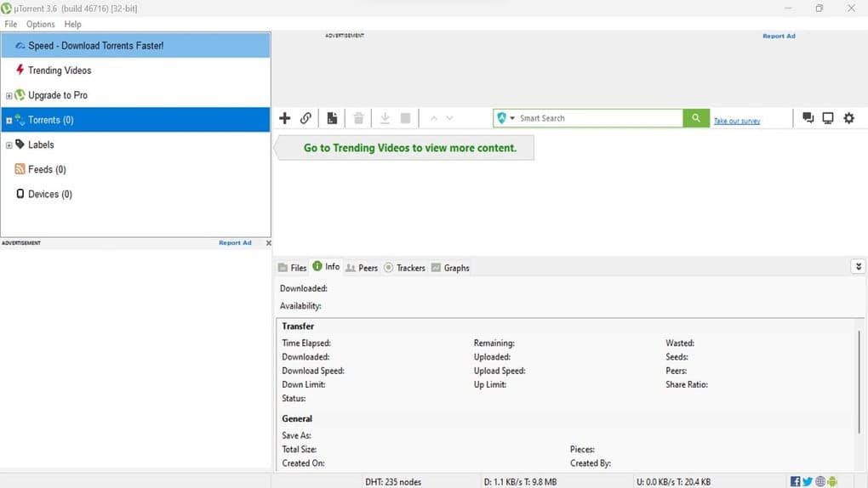868x488 pixels.
Task: Click DHT: 235 nodes status entry
Action: [x=393, y=482]
